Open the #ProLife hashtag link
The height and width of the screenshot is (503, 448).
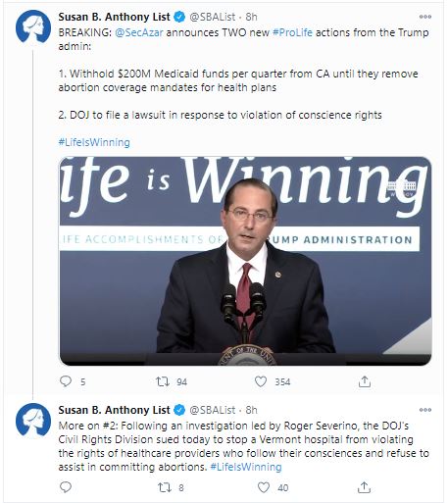[292, 32]
